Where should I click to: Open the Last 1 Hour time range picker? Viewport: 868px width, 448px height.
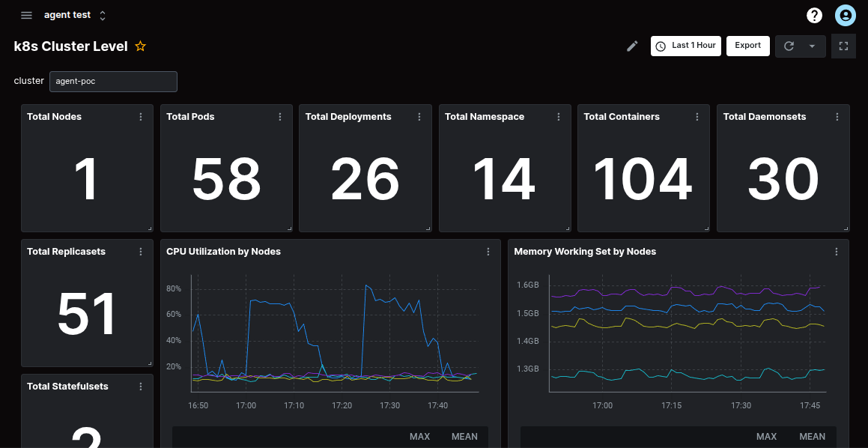tap(685, 46)
